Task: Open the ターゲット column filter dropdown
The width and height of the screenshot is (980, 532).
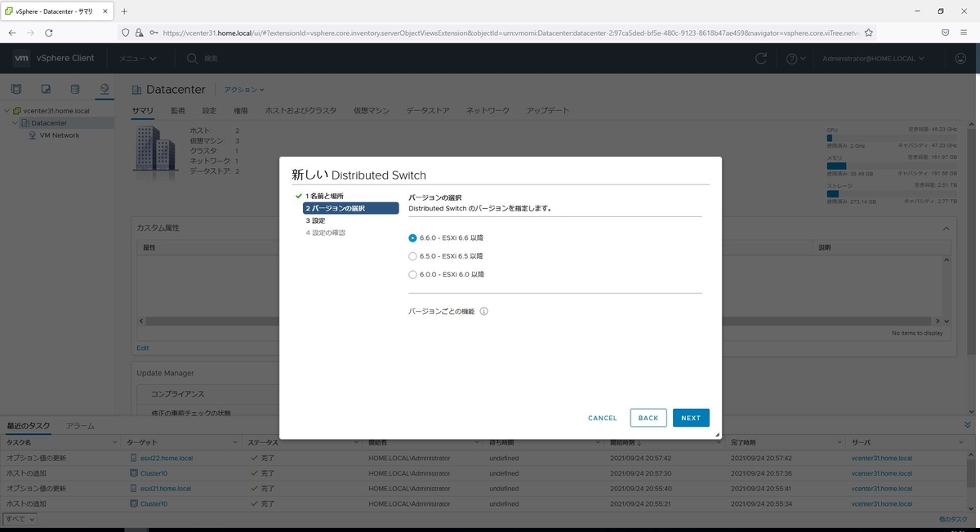Action: pos(236,442)
